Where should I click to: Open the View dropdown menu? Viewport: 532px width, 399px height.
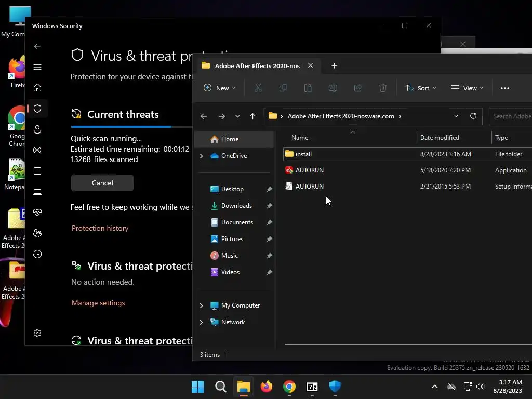point(467,88)
